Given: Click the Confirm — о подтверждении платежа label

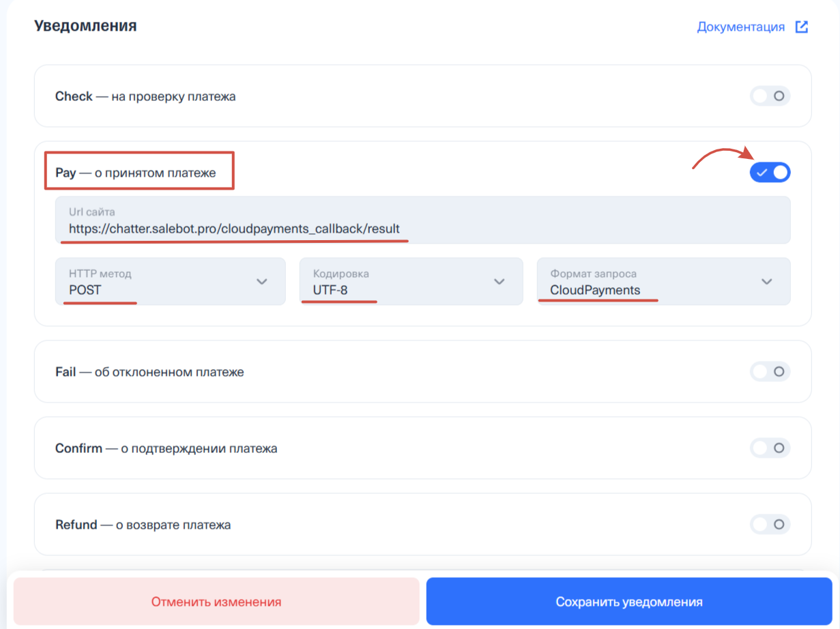Looking at the screenshot, I should [x=166, y=449].
